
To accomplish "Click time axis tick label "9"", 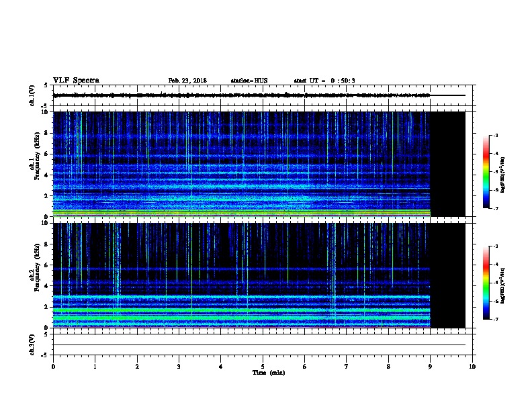I will [x=430, y=367].
